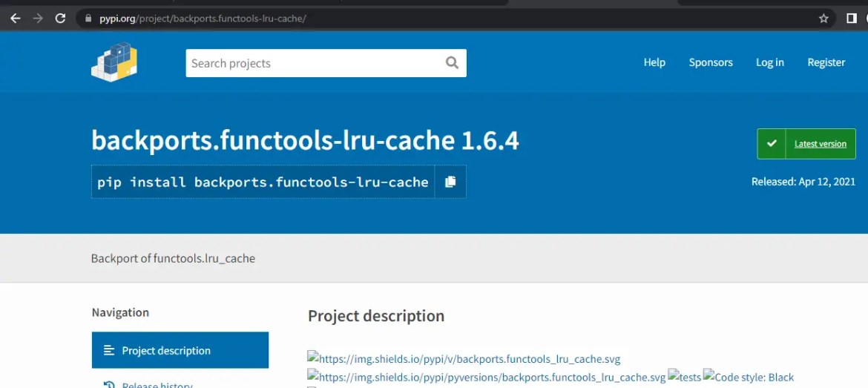The height and width of the screenshot is (388, 868).
Task: Open the Code style: Black badge link
Action: coord(749,378)
